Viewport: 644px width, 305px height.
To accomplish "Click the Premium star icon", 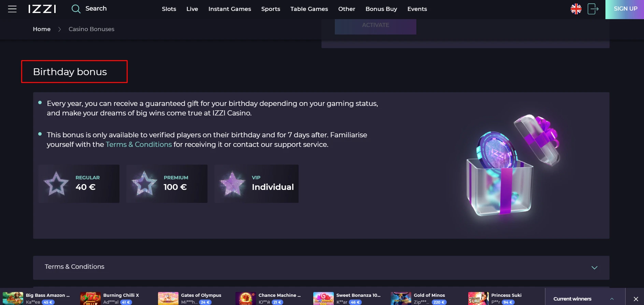I will 144,184.
